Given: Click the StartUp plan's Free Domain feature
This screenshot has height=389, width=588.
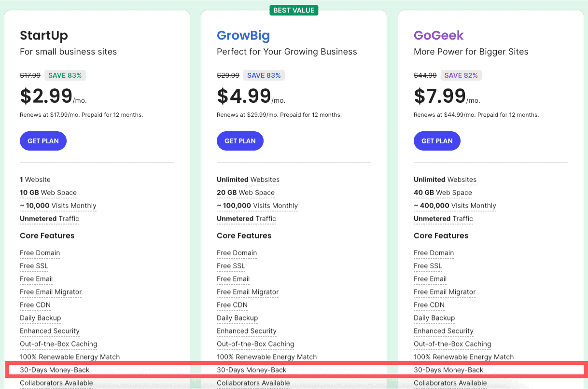Looking at the screenshot, I should coord(40,253).
